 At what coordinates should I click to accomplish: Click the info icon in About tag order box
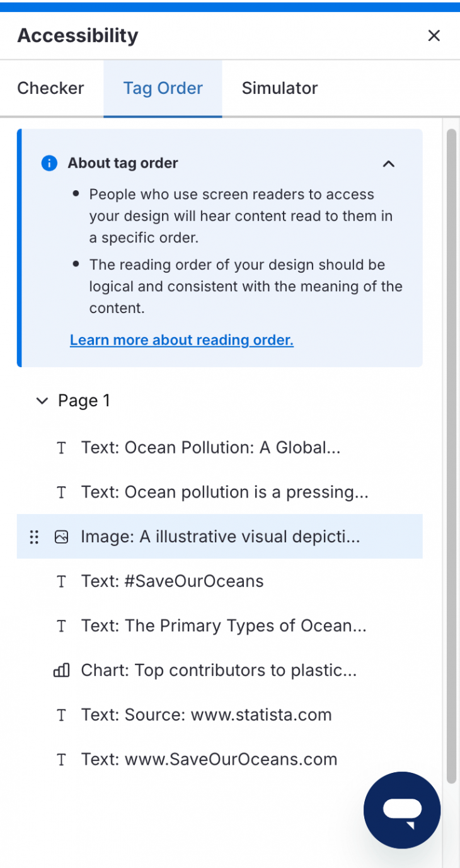(49, 163)
